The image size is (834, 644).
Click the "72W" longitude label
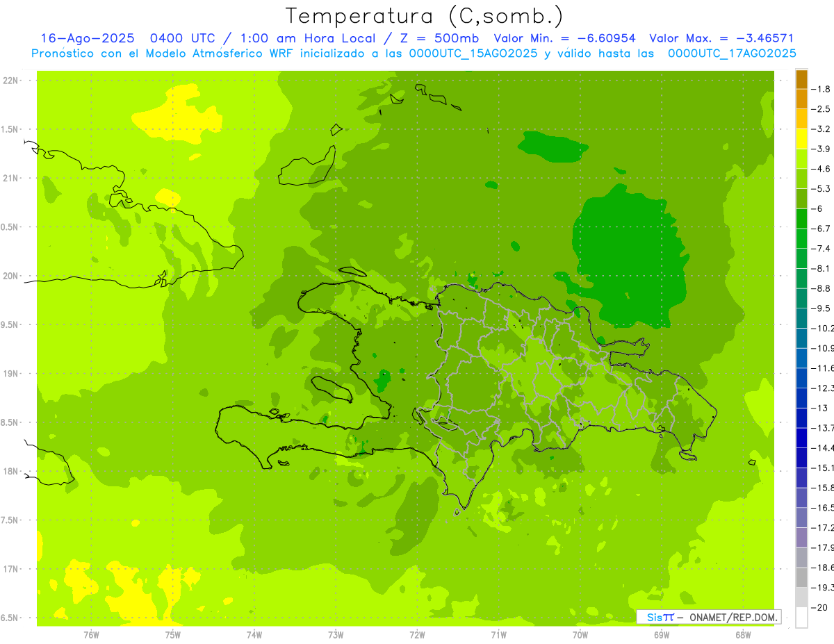pyautogui.click(x=417, y=635)
